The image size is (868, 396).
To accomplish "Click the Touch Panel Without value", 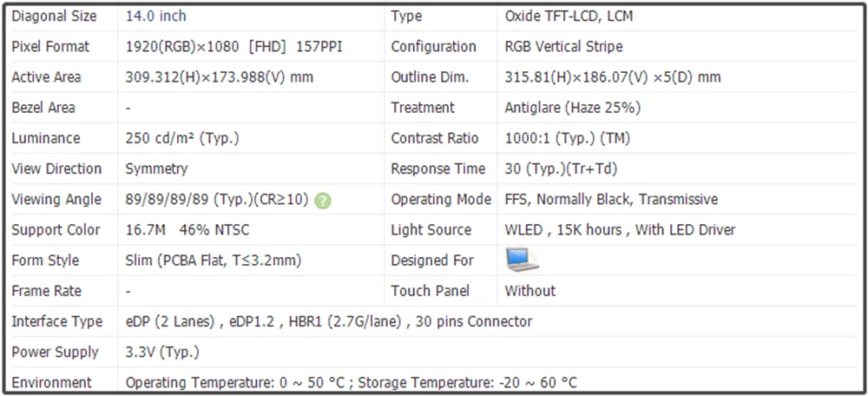I will (x=529, y=291).
